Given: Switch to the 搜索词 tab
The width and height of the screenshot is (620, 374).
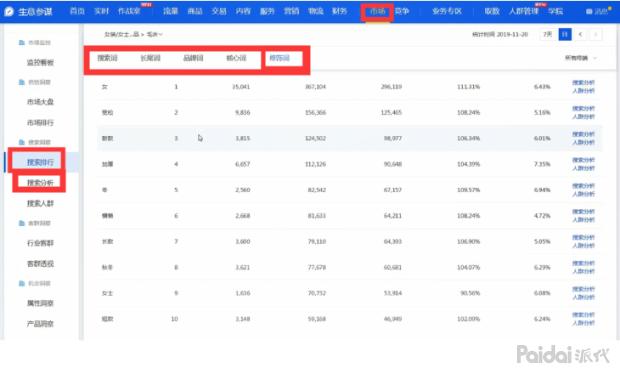Looking at the screenshot, I should click(x=108, y=58).
